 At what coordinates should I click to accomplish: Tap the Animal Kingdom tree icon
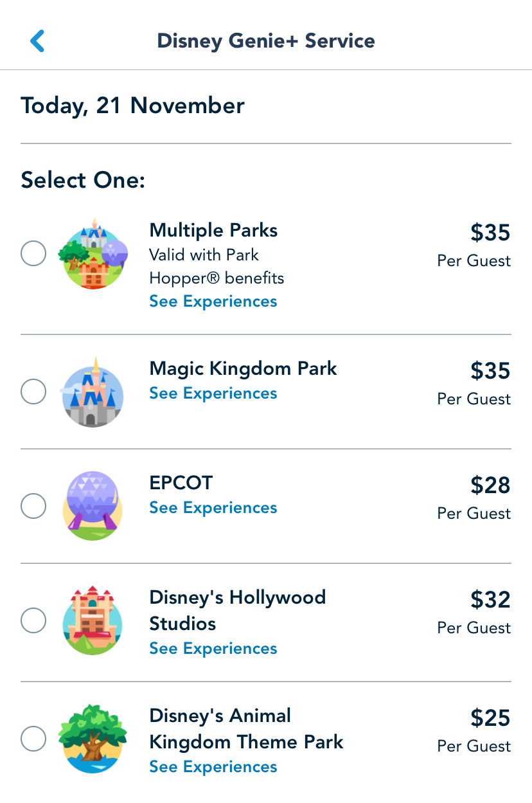[x=93, y=739]
